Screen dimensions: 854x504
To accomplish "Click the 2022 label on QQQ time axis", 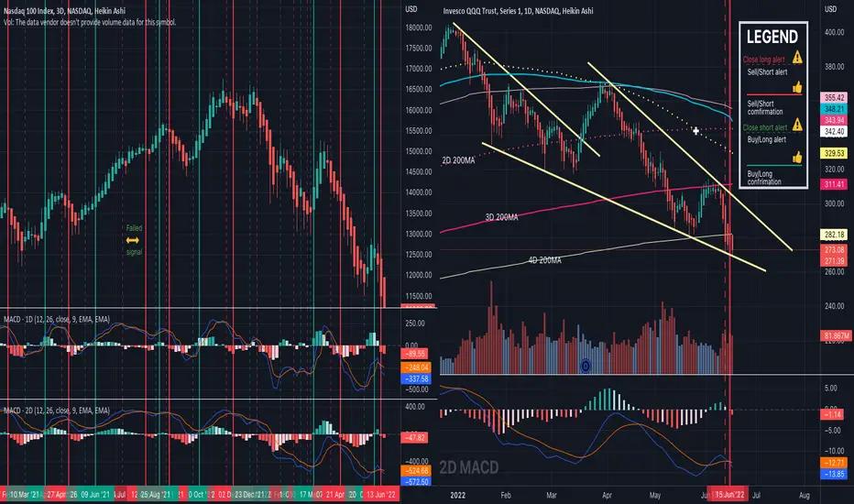I will tap(457, 495).
